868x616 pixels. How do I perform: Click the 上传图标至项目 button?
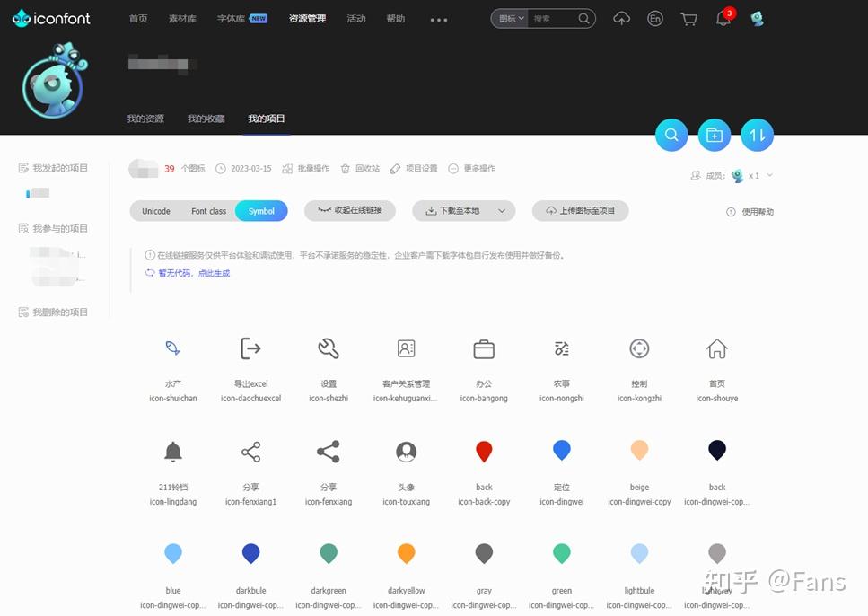(580, 210)
